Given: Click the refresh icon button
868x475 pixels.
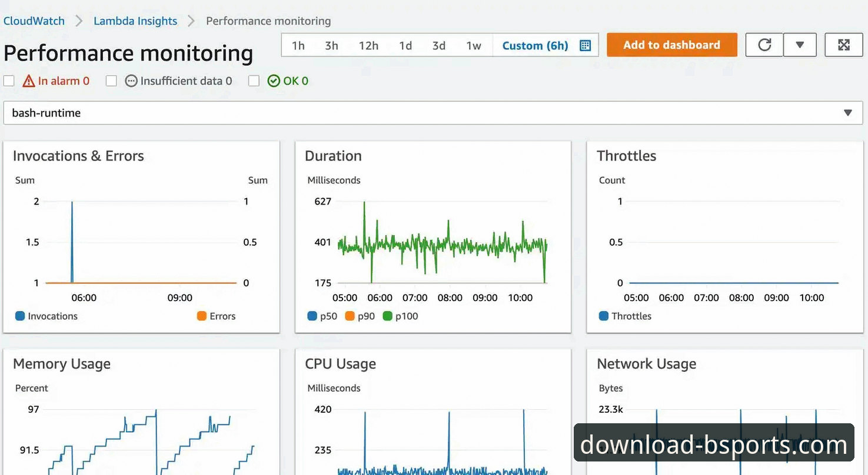Looking at the screenshot, I should coord(764,45).
